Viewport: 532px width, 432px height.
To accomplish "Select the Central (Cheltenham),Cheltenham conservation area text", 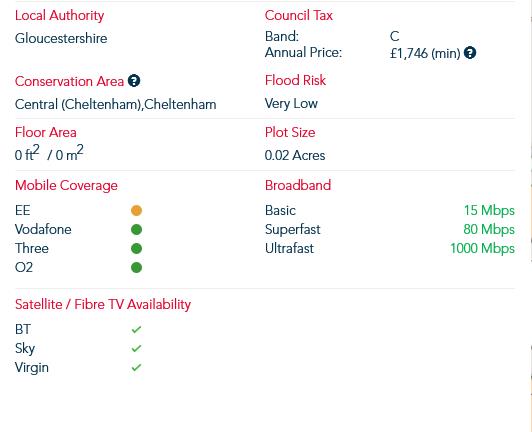I will 115,105.
